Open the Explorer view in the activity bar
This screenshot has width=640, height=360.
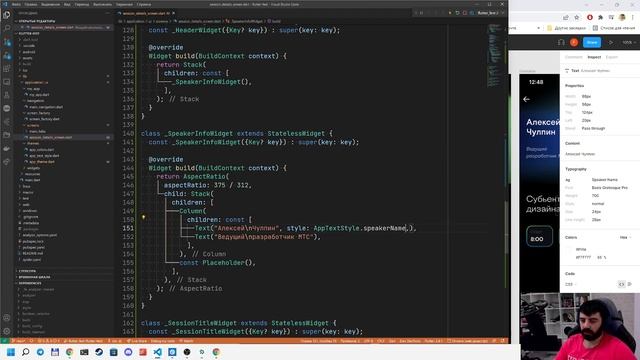[7, 15]
